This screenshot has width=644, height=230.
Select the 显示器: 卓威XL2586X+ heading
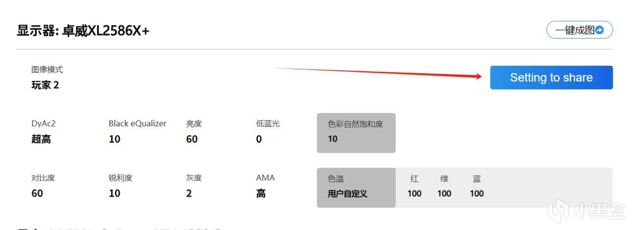point(83,31)
